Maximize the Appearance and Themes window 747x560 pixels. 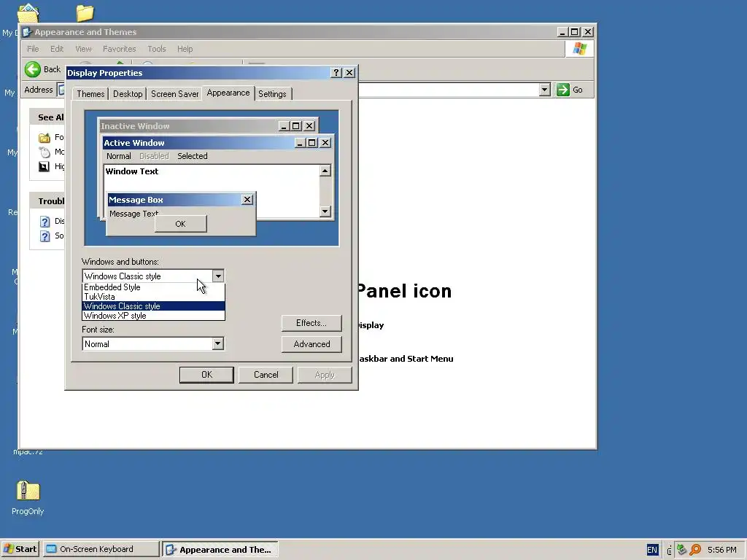point(575,32)
